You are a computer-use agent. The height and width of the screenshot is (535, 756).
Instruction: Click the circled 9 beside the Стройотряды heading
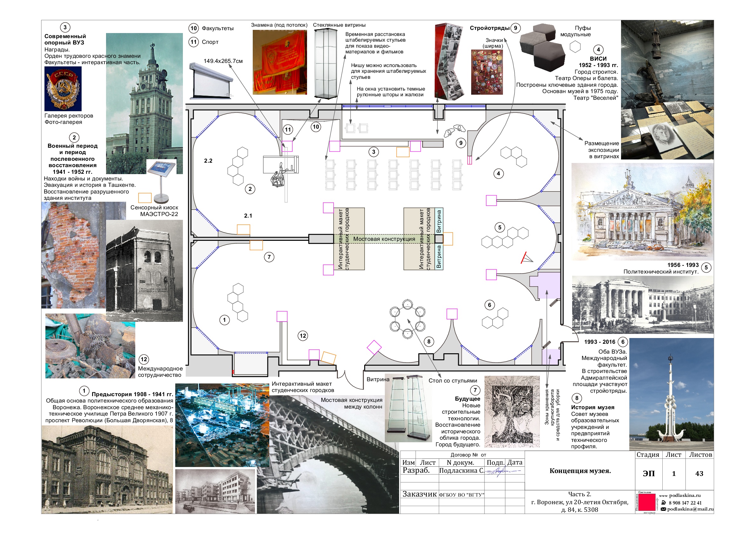pos(516,28)
